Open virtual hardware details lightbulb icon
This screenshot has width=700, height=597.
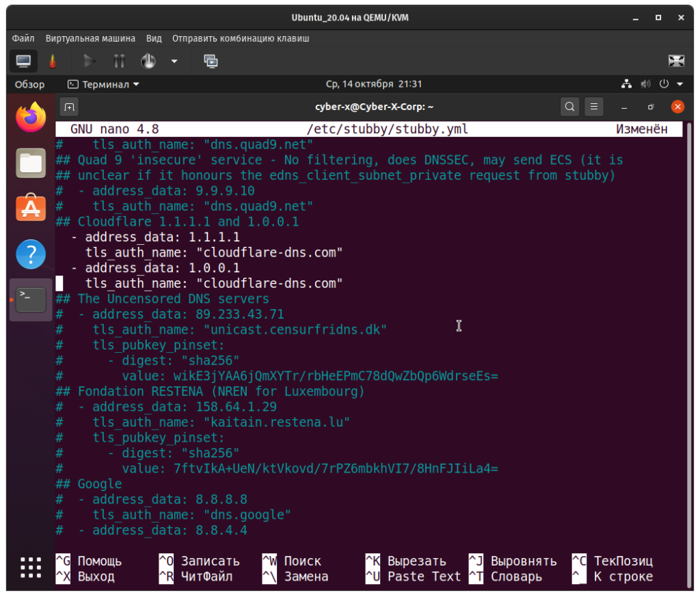tap(52, 61)
